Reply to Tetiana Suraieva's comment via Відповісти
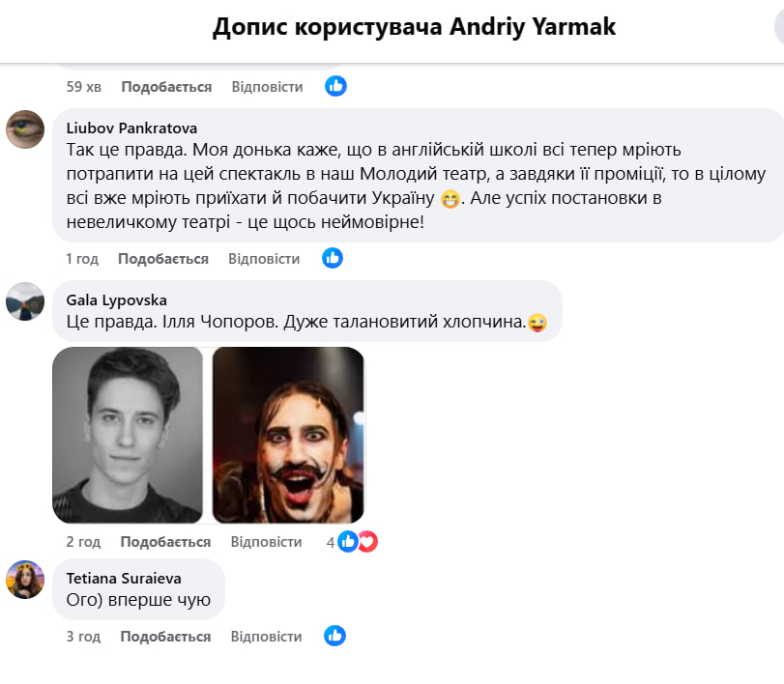This screenshot has width=784, height=684. pyautogui.click(x=266, y=637)
